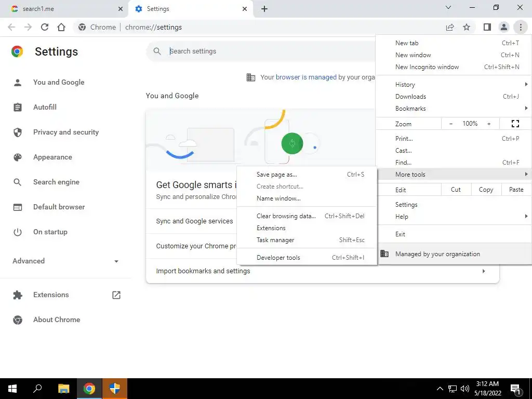
Task: Toggle the side panel icon
Action: (487, 27)
